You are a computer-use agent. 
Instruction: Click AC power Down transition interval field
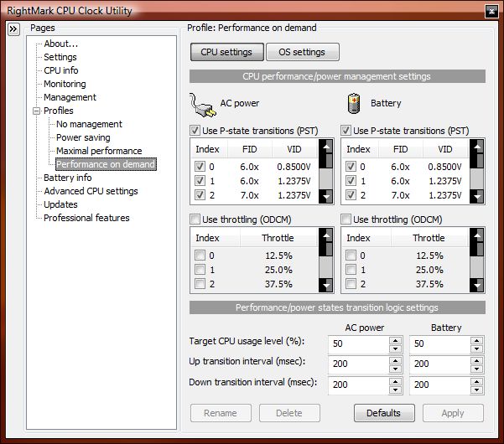coord(358,385)
